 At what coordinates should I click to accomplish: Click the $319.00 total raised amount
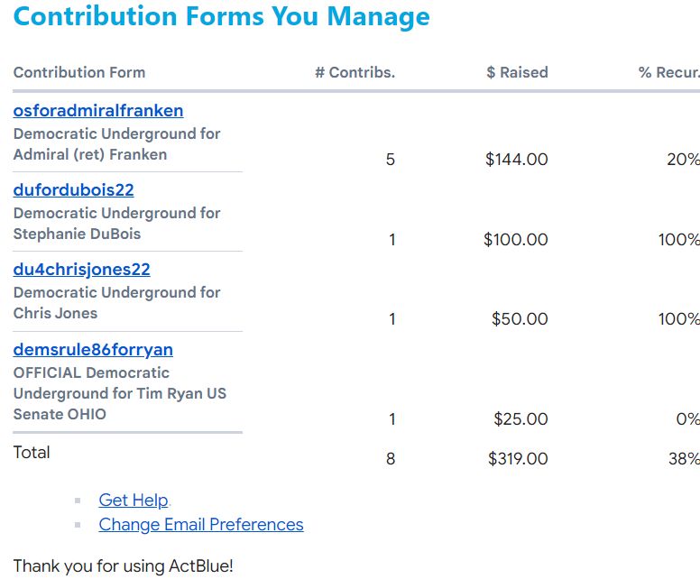518,459
